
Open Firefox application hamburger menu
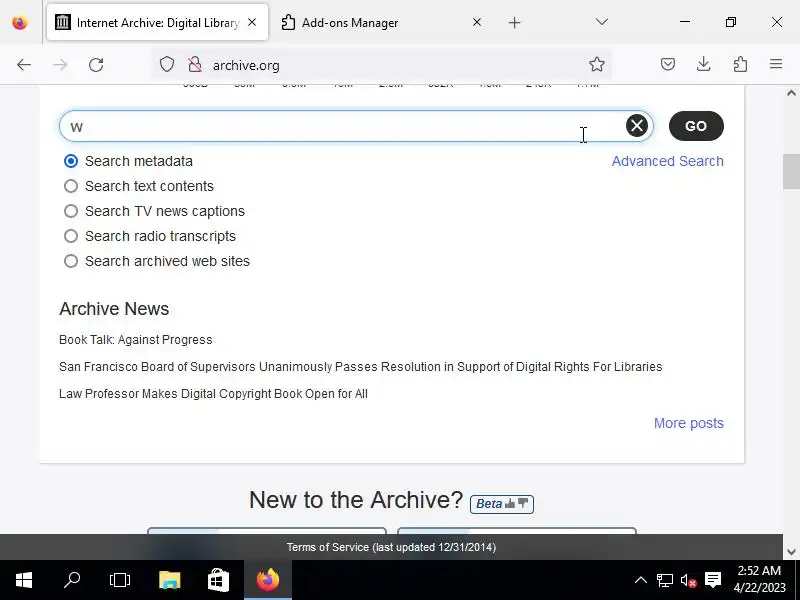pos(776,64)
